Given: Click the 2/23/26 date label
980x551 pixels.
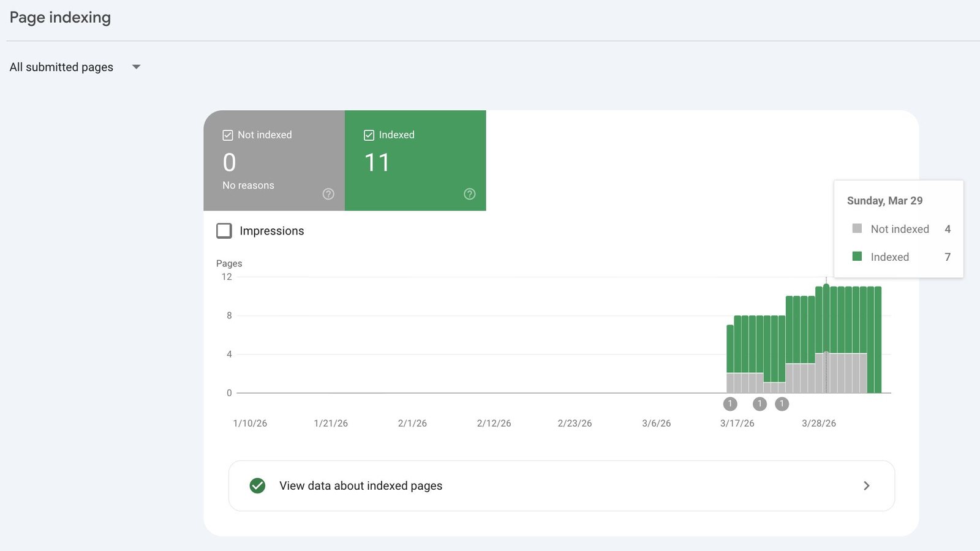Looking at the screenshot, I should click(x=575, y=424).
